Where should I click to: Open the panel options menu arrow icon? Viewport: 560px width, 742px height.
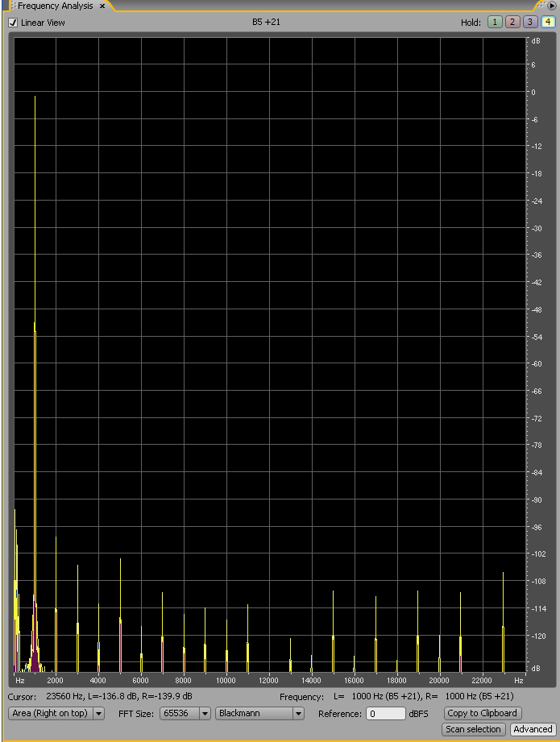[x=552, y=6]
